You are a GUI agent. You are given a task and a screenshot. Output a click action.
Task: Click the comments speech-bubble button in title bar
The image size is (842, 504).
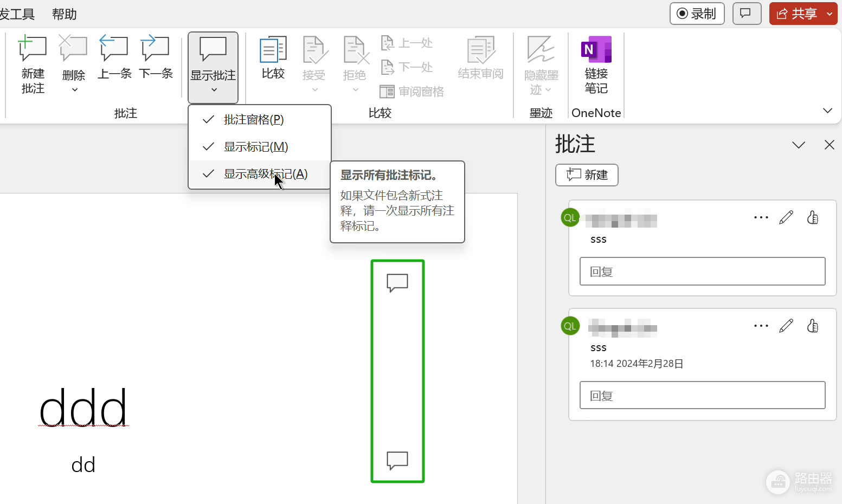(x=747, y=14)
